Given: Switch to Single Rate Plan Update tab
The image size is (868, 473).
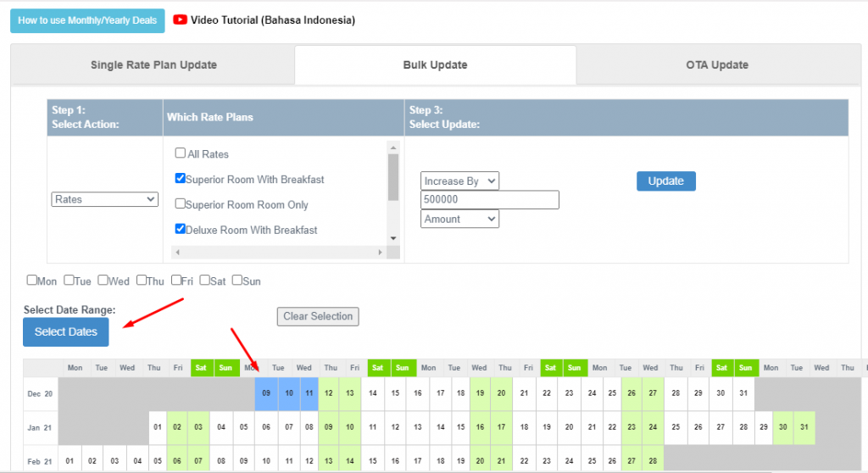Looking at the screenshot, I should coord(153,64).
